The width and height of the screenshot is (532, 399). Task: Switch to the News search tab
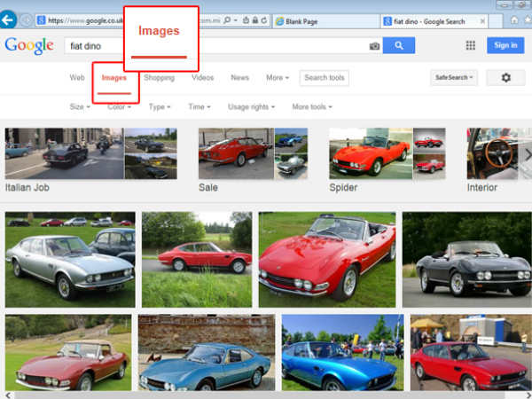click(x=240, y=78)
